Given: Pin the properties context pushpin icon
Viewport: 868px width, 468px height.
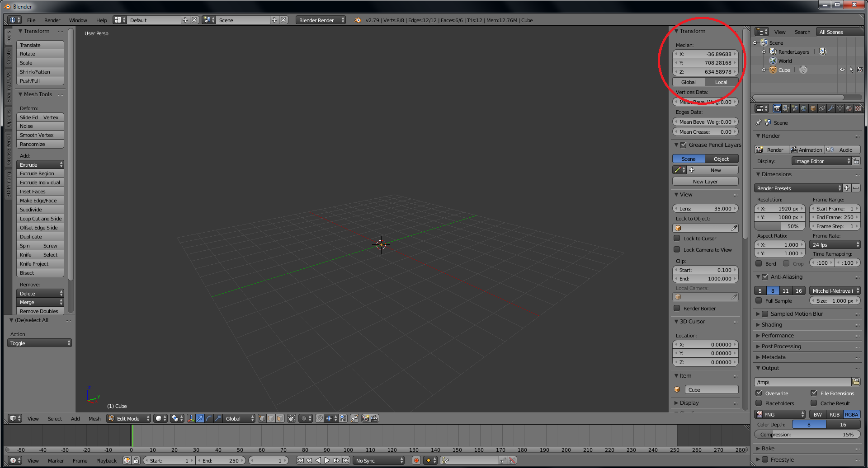Looking at the screenshot, I should point(759,122).
